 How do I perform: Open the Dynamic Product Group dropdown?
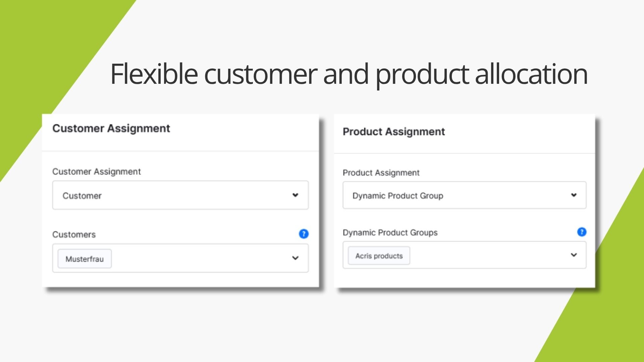coord(464,195)
